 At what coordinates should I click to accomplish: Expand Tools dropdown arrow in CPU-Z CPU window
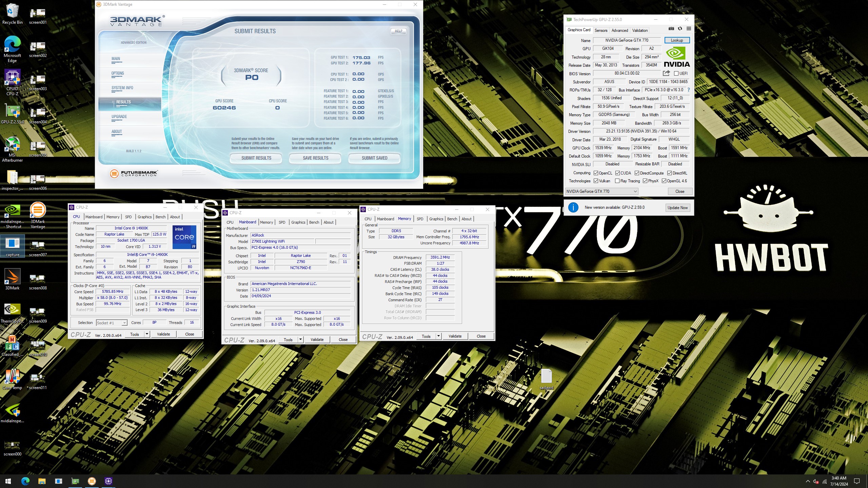147,334
